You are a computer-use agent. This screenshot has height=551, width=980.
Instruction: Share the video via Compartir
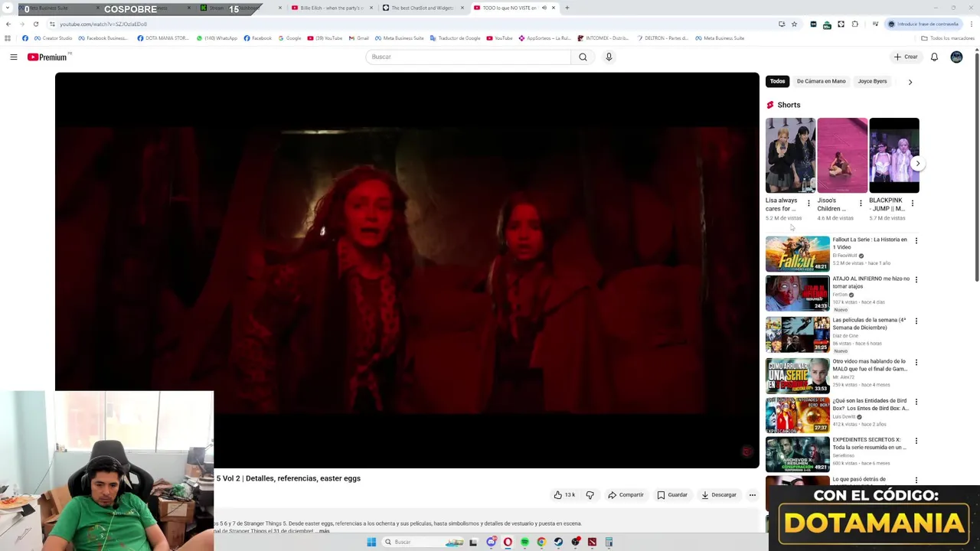coord(626,495)
